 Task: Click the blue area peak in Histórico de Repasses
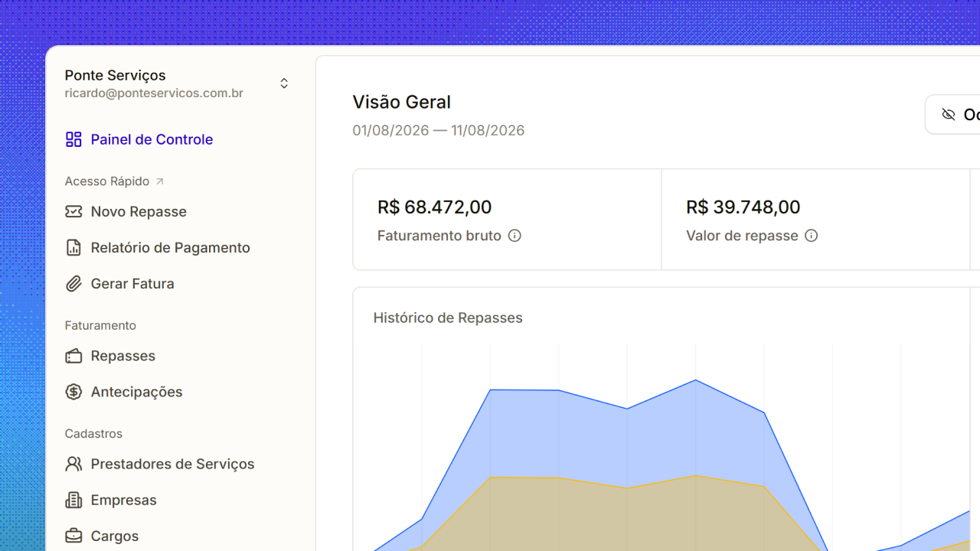[695, 380]
